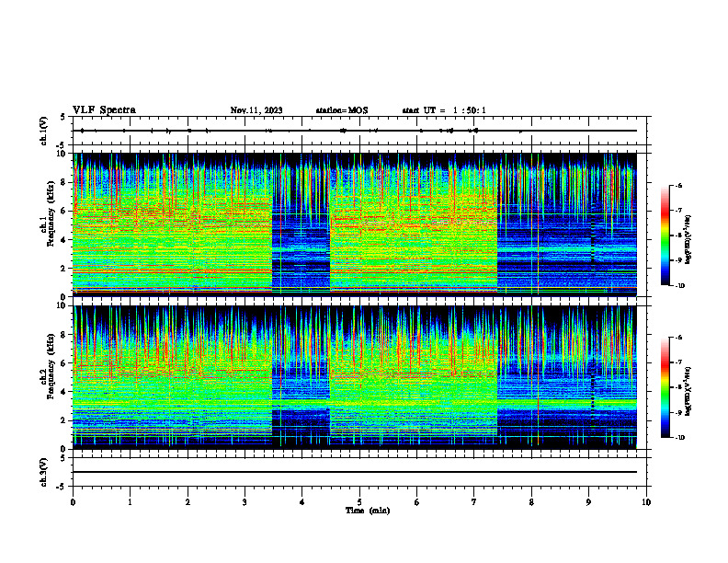The height and width of the screenshot is (563, 728).
Task: Click the time-axis tick label "7"
Action: pos(474,502)
